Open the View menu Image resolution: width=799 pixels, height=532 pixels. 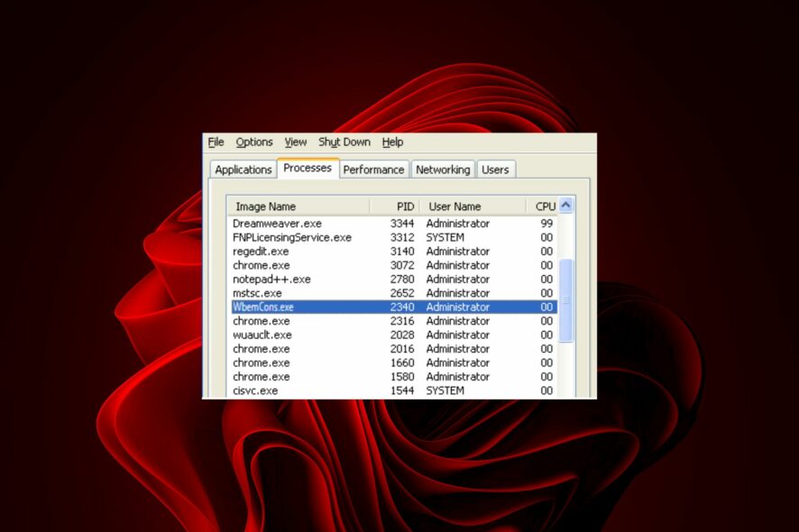(296, 142)
